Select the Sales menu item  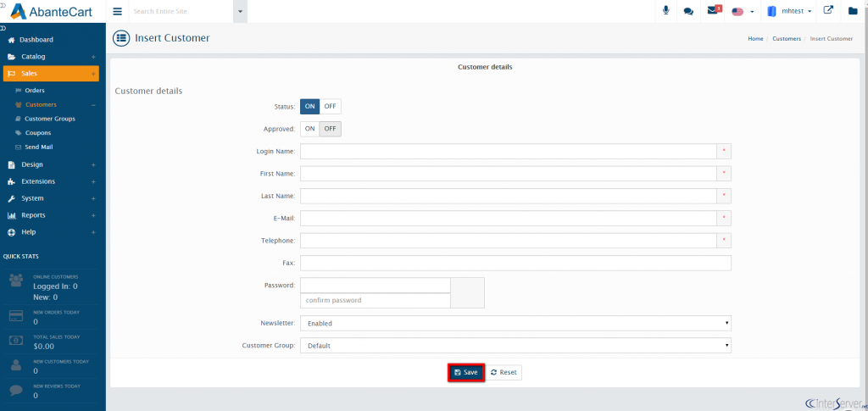(51, 74)
